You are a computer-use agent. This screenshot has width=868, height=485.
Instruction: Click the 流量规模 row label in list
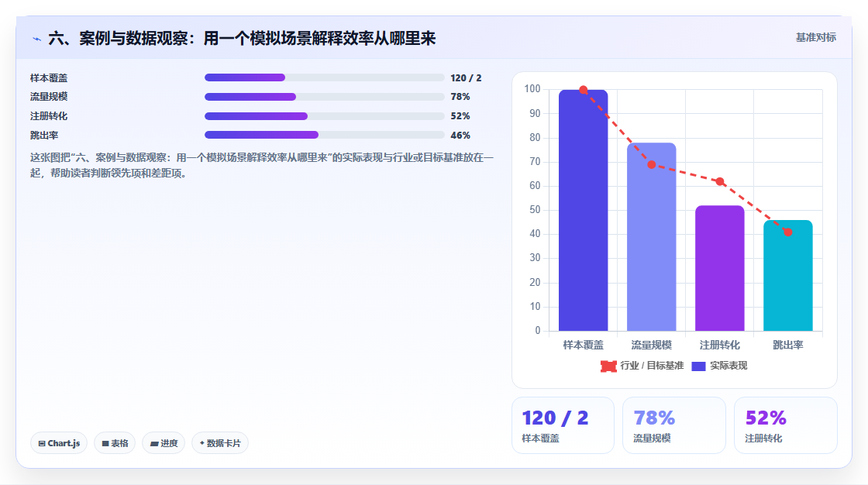[x=49, y=97]
